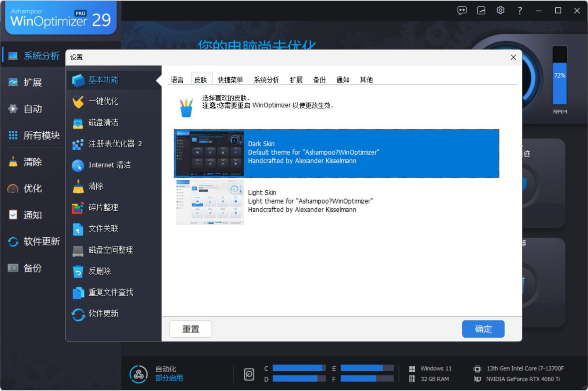Open the 系统分析 settings tab
The height and width of the screenshot is (391, 588).
[266, 80]
